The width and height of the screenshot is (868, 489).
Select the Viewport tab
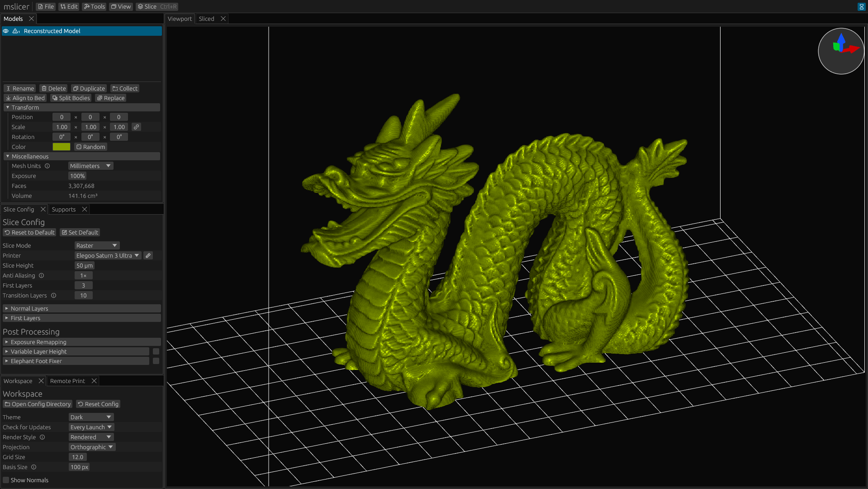(x=180, y=19)
